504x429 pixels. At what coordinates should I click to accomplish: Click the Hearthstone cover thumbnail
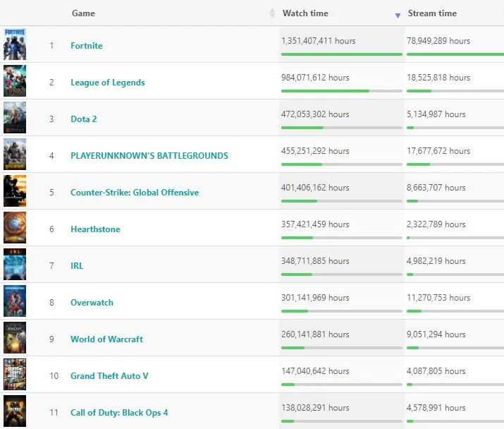(x=15, y=227)
